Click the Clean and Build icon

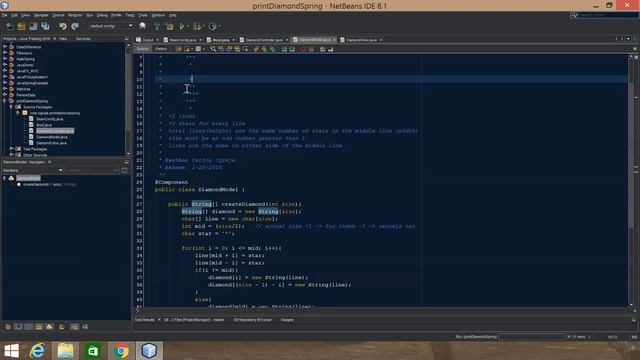pos(169,27)
